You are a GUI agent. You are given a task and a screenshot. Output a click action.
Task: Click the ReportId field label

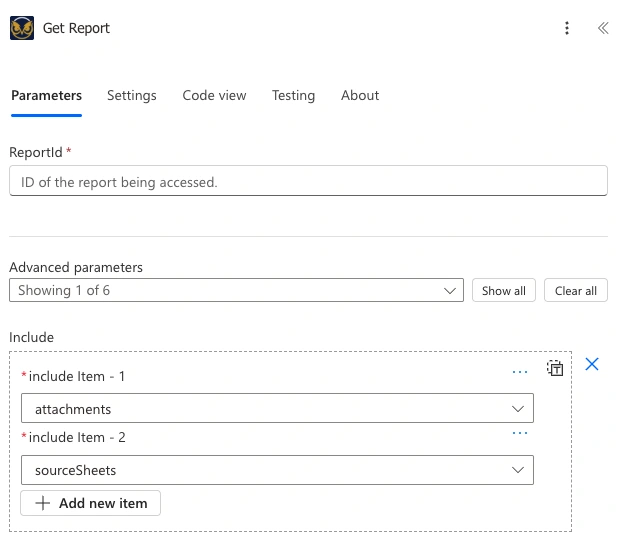(x=36, y=152)
